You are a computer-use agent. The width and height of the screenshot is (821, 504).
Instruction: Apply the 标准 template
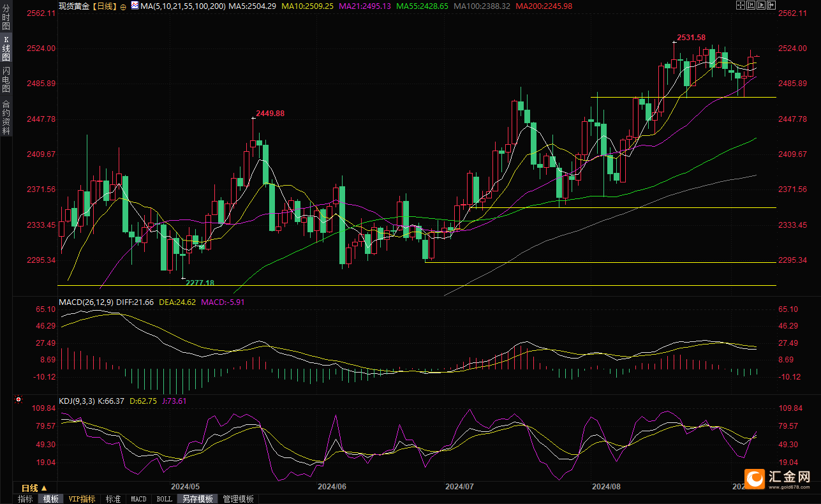point(113,499)
